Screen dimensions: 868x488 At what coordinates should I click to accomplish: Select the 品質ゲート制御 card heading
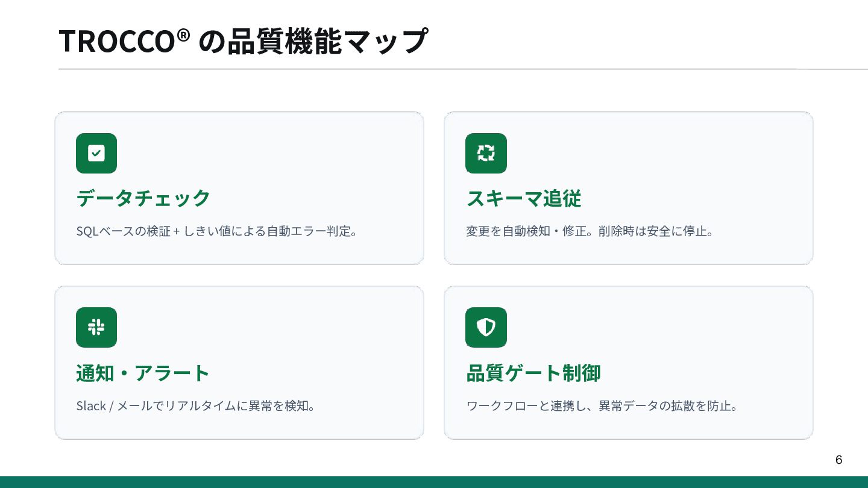pos(533,373)
